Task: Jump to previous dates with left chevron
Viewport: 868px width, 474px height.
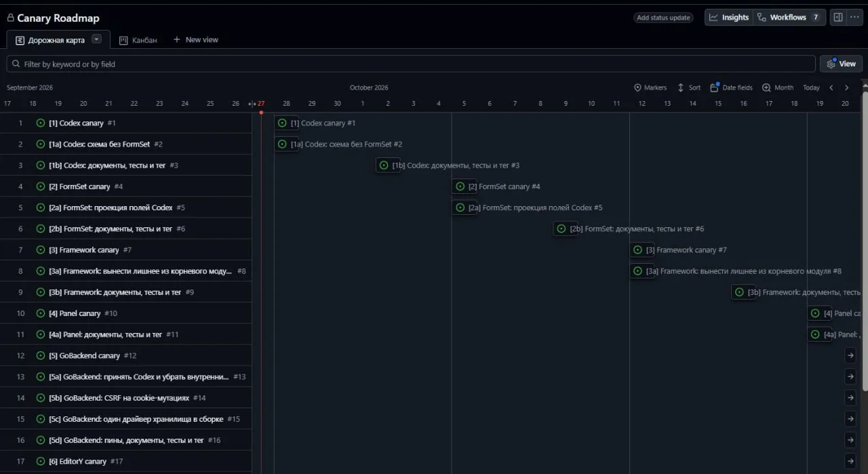Action: [831, 87]
